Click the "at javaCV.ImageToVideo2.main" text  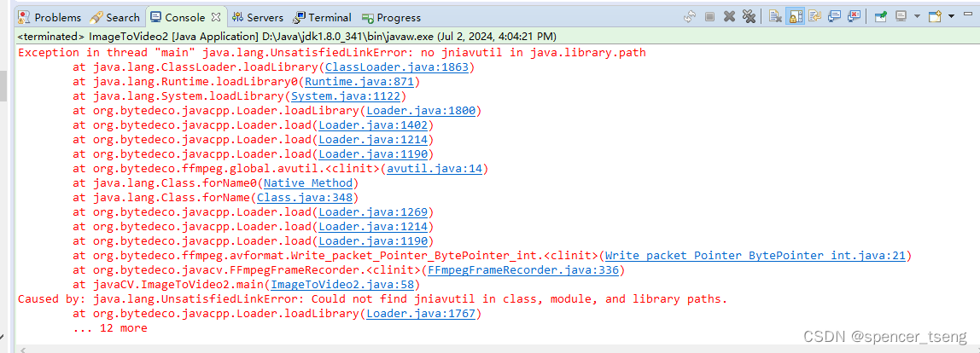[169, 284]
